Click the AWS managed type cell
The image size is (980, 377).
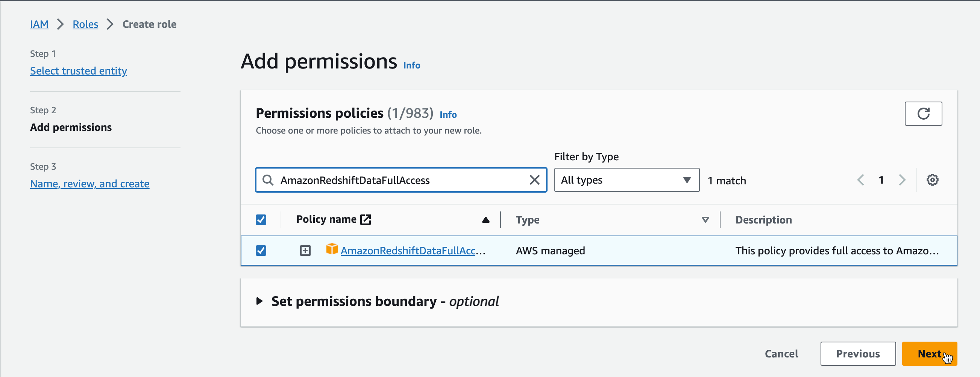(x=550, y=251)
